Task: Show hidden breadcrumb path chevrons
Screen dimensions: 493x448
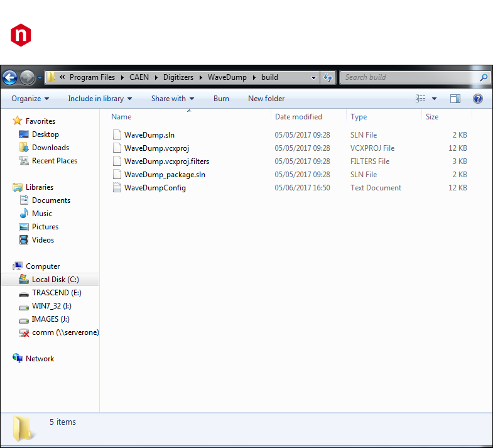Action: [62, 77]
